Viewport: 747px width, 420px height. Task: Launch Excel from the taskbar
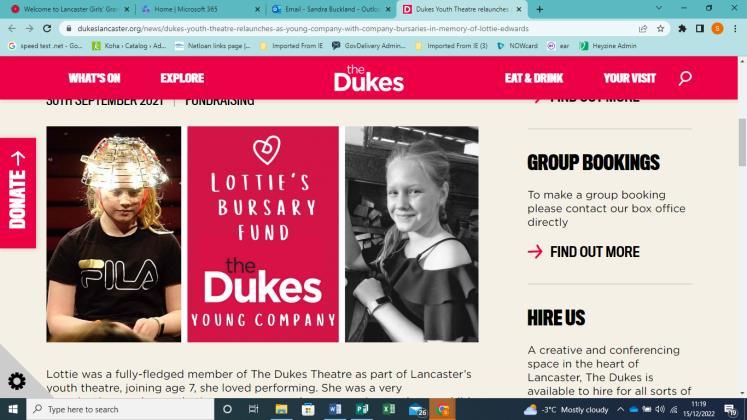tap(389, 409)
